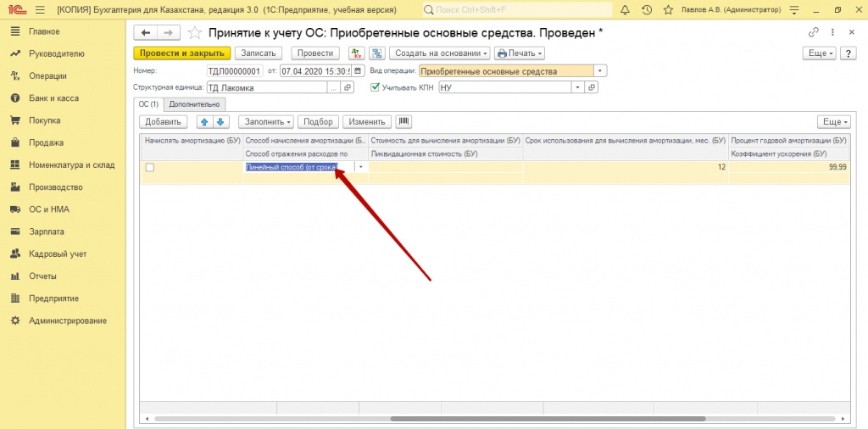Click the Провести и закрыть button

(x=182, y=53)
